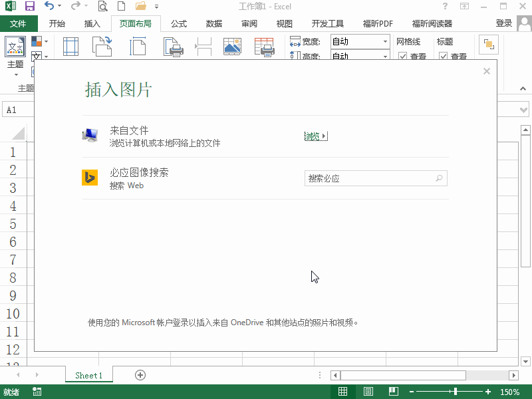
Task: Select the Sheet1 tab
Action: (89, 375)
